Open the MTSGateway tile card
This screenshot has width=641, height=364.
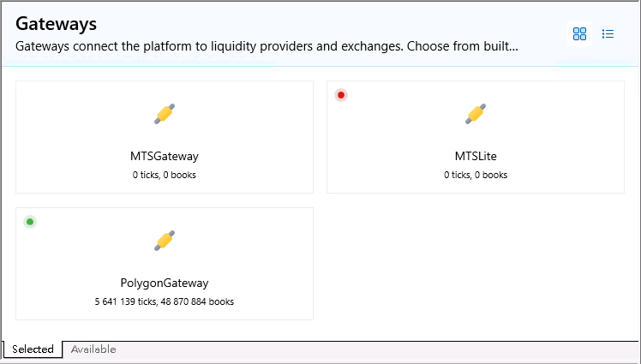tap(165, 137)
